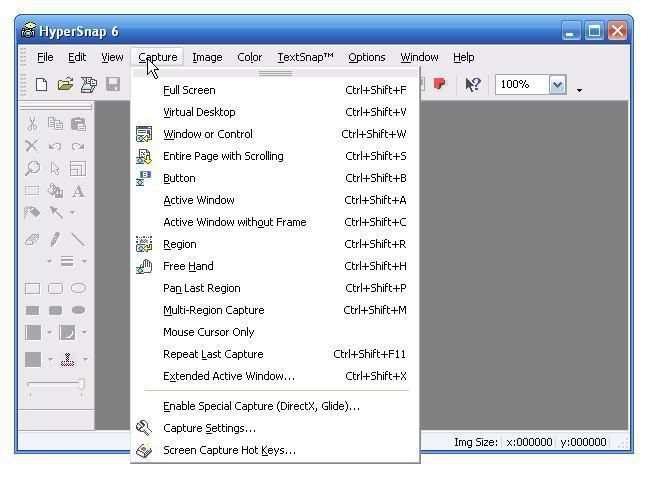The width and height of the screenshot is (649, 502).
Task: Open Capture Settings from the menu
Action: coord(275,428)
